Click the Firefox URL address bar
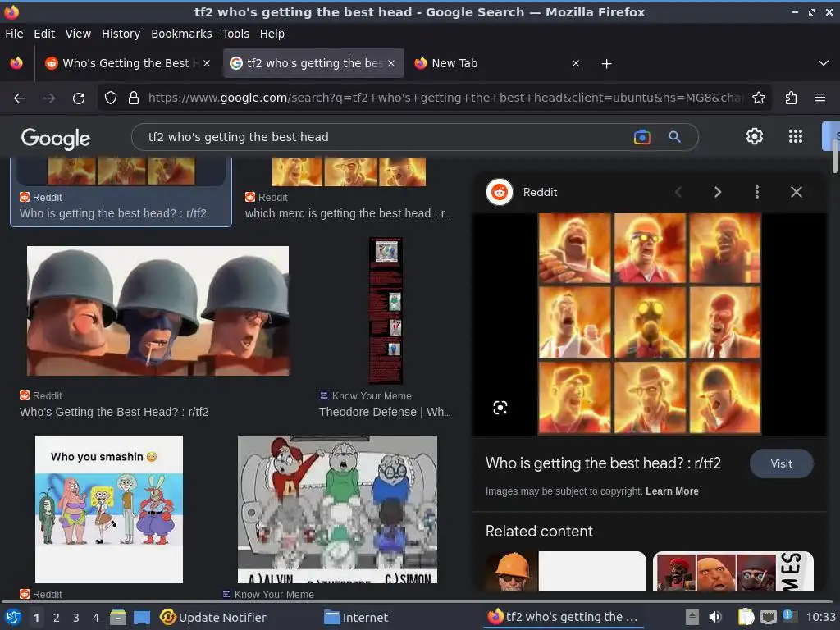The image size is (840, 630). [x=445, y=98]
